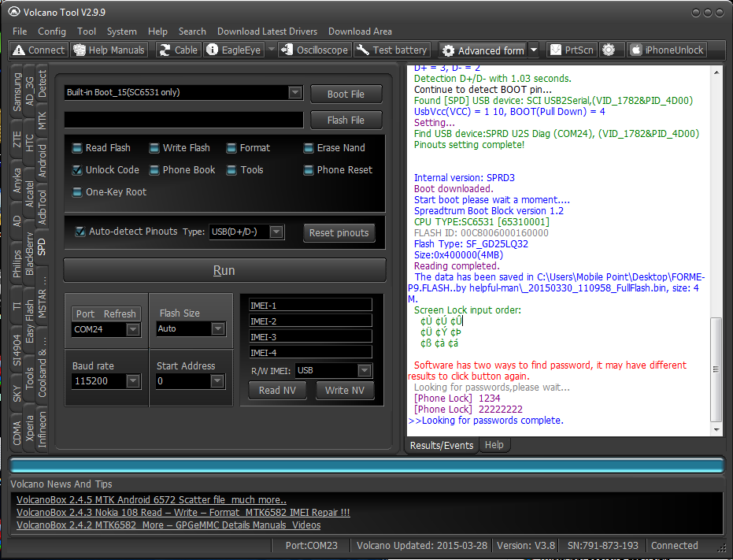Open the System menu

pos(121,32)
